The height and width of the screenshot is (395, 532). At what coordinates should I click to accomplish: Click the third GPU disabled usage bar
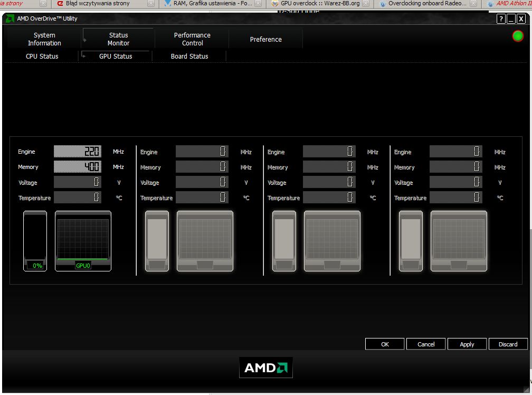(x=284, y=241)
